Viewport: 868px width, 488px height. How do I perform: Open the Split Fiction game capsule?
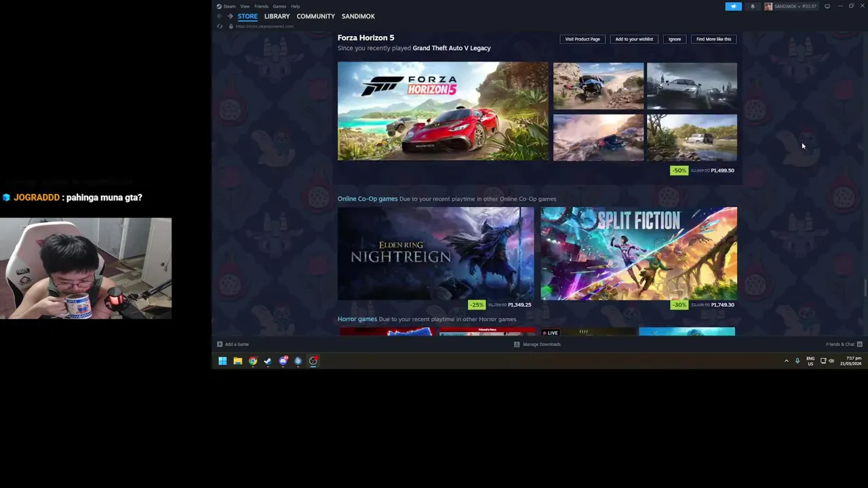(x=639, y=253)
